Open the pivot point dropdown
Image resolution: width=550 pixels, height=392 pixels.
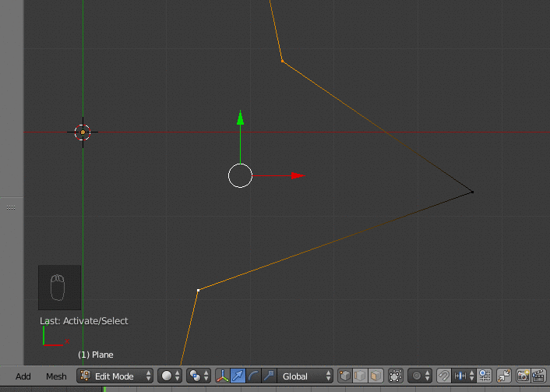click(x=199, y=376)
